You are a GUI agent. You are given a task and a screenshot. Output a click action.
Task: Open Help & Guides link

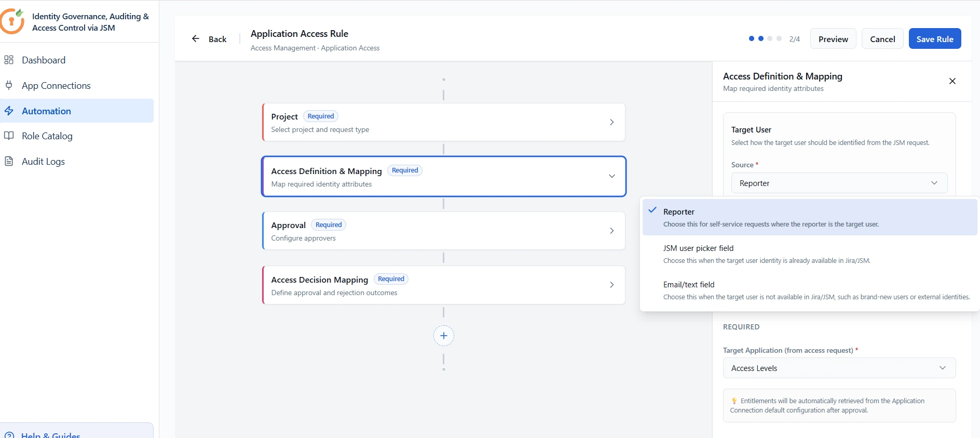tap(51, 435)
